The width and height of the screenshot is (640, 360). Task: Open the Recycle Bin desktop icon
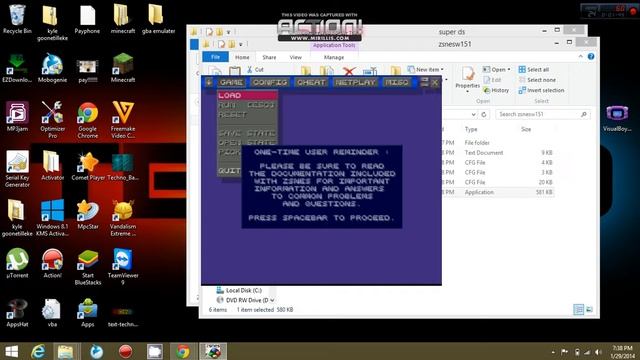[x=17, y=19]
